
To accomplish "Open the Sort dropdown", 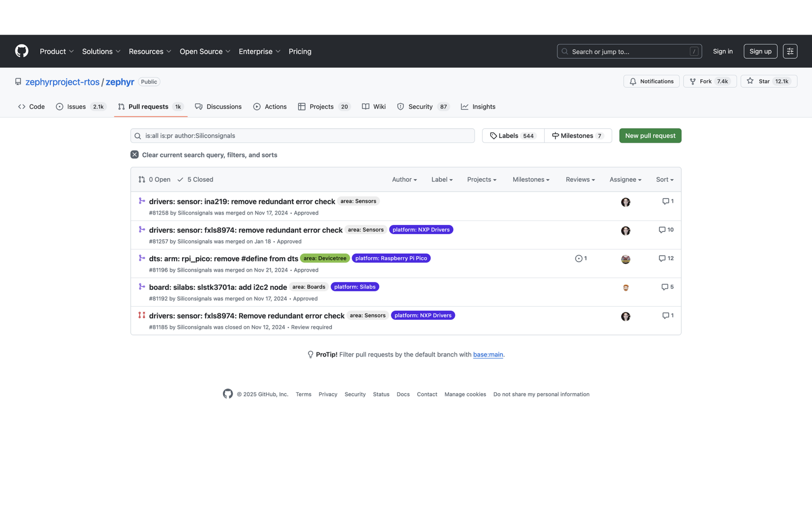I will click(665, 179).
